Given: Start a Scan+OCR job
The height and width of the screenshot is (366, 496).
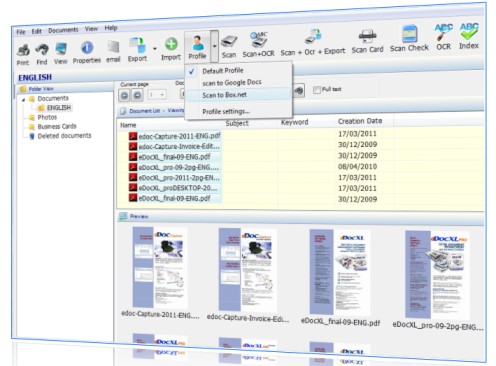Looking at the screenshot, I should (x=259, y=40).
